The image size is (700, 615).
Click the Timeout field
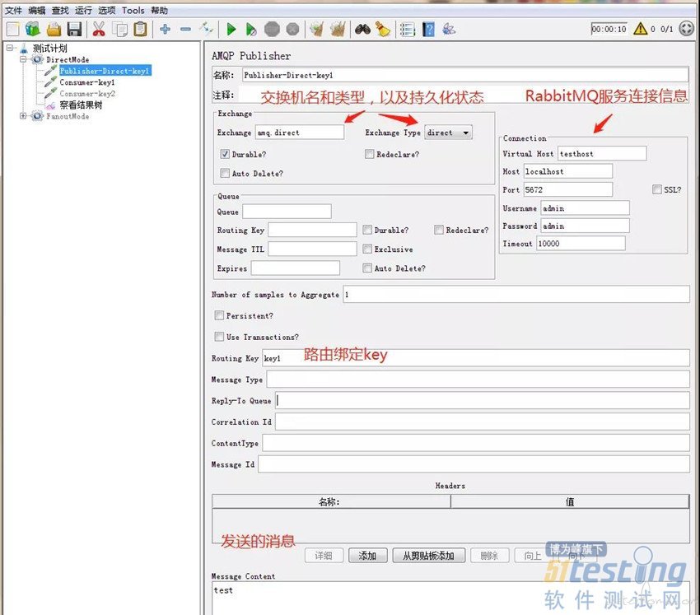coord(581,244)
